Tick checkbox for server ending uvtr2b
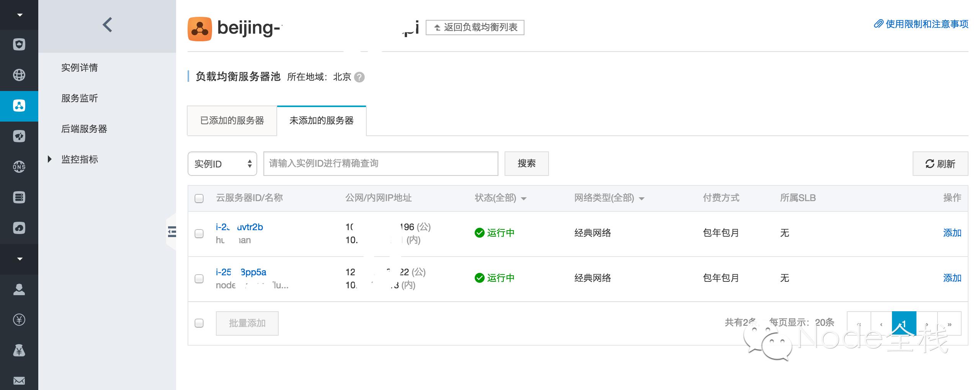Image resolution: width=980 pixels, height=390 pixels. (199, 234)
